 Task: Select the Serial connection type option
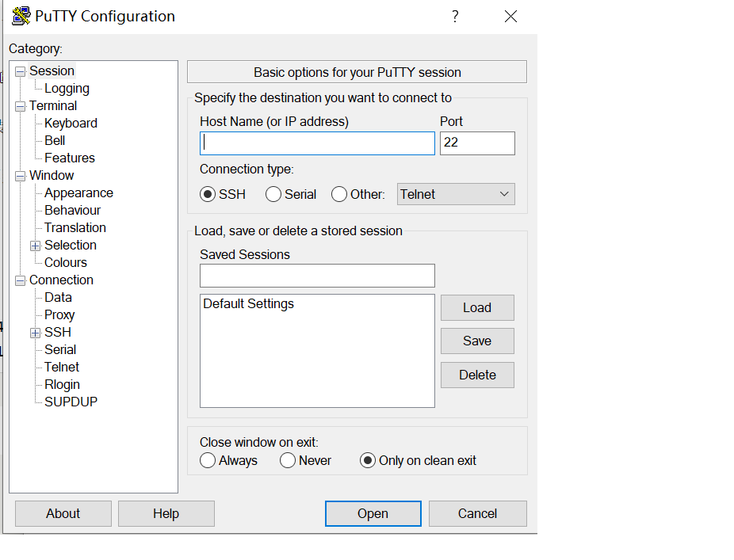pyautogui.click(x=273, y=194)
